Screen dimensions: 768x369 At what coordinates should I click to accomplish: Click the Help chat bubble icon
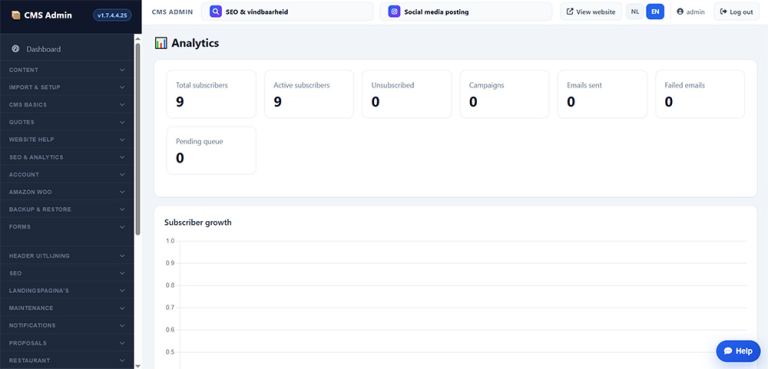(728, 351)
